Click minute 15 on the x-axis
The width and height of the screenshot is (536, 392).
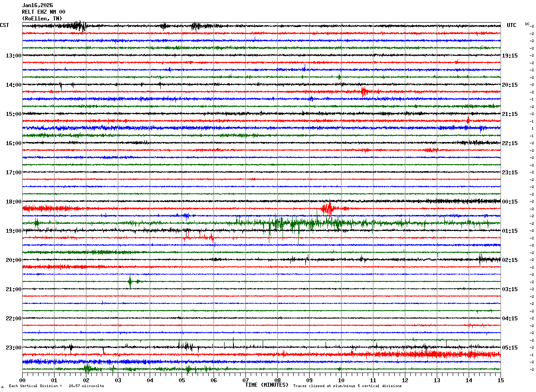tap(501, 380)
